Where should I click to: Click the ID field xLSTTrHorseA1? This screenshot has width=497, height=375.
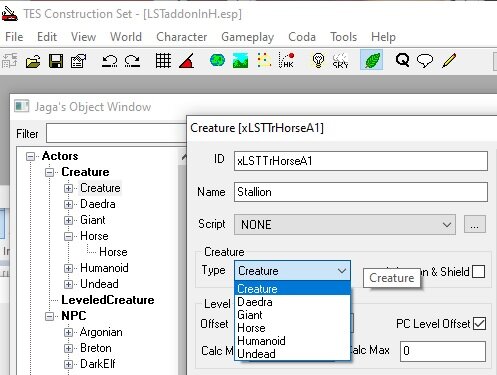361,161
